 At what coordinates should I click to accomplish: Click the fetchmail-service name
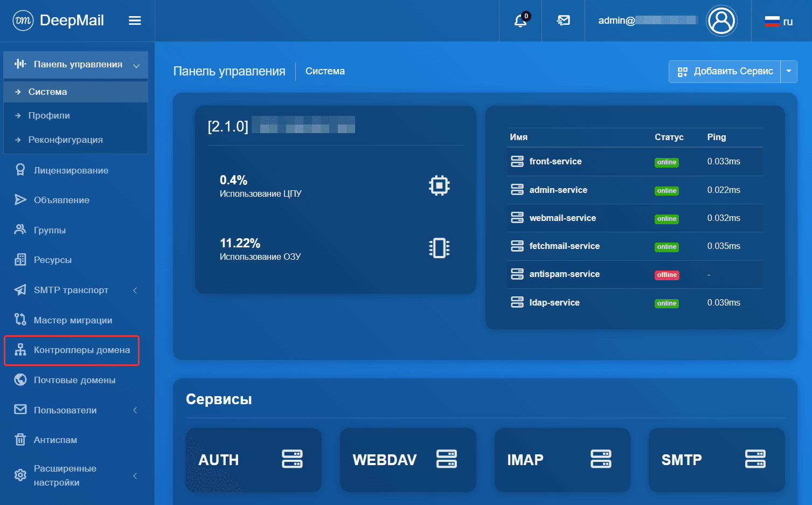[x=565, y=246]
